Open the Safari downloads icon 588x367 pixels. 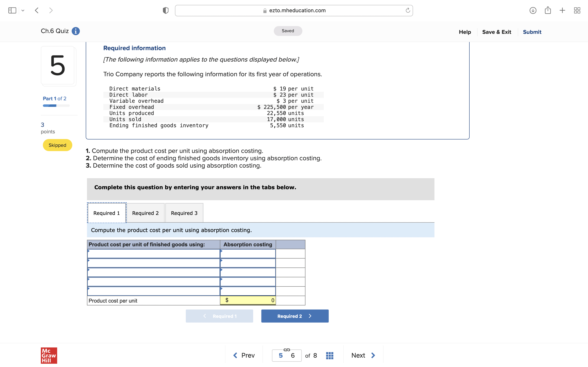(533, 10)
